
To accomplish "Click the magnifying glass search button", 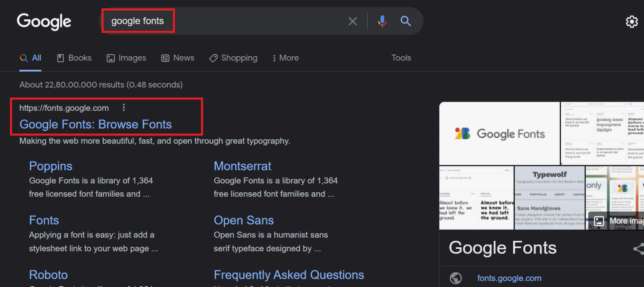I will [x=405, y=21].
